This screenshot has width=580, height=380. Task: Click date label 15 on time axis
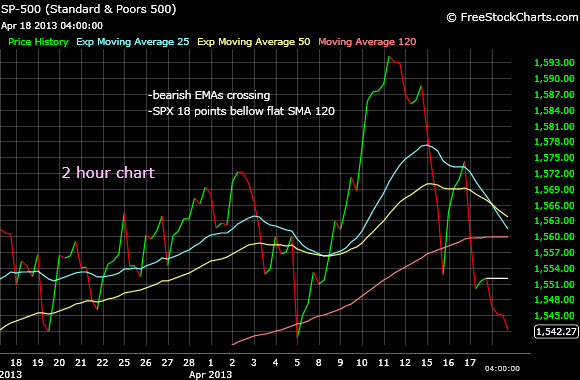click(427, 363)
